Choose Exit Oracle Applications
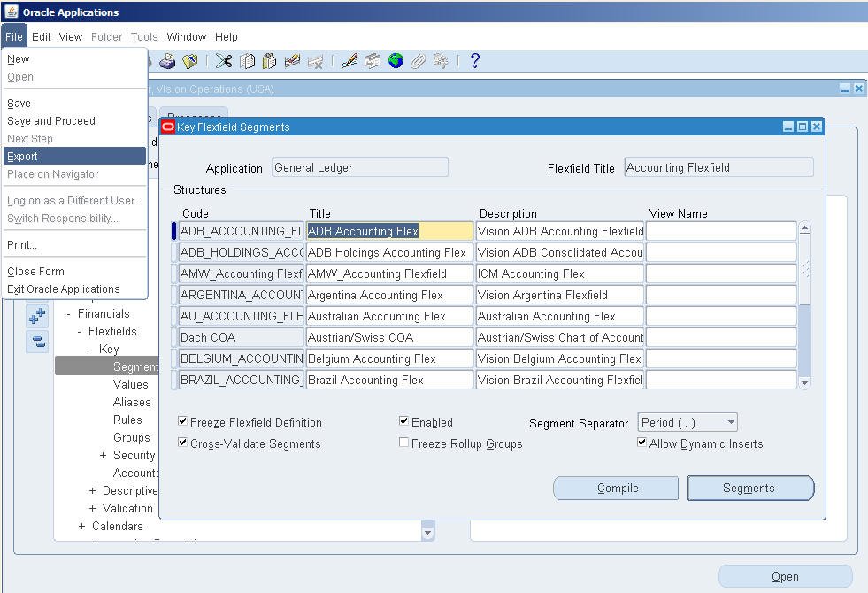 coord(74,289)
